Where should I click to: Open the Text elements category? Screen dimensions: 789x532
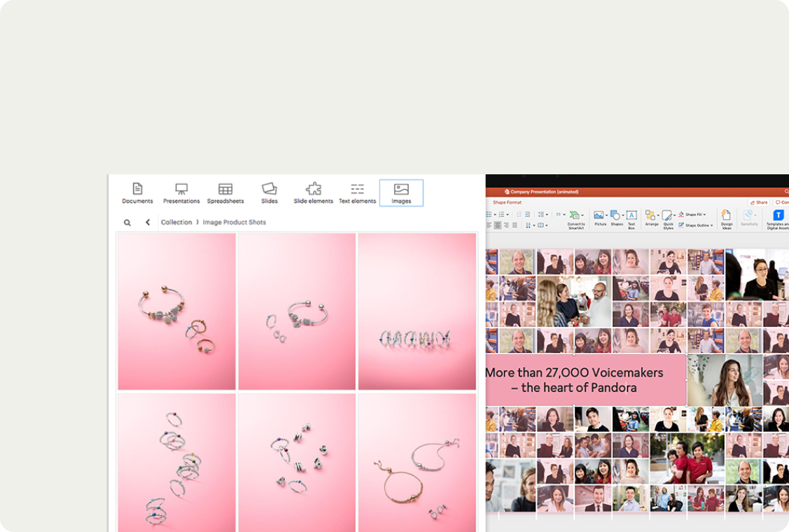357,192
